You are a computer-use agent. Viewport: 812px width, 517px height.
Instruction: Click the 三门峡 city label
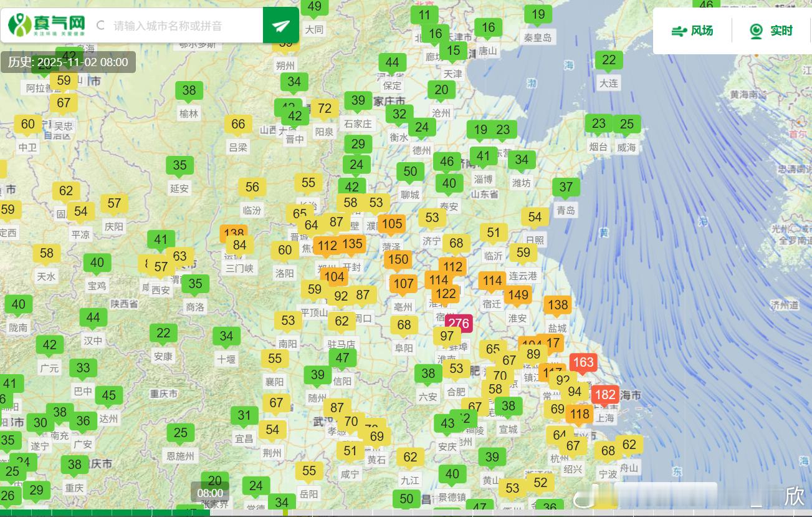click(240, 268)
